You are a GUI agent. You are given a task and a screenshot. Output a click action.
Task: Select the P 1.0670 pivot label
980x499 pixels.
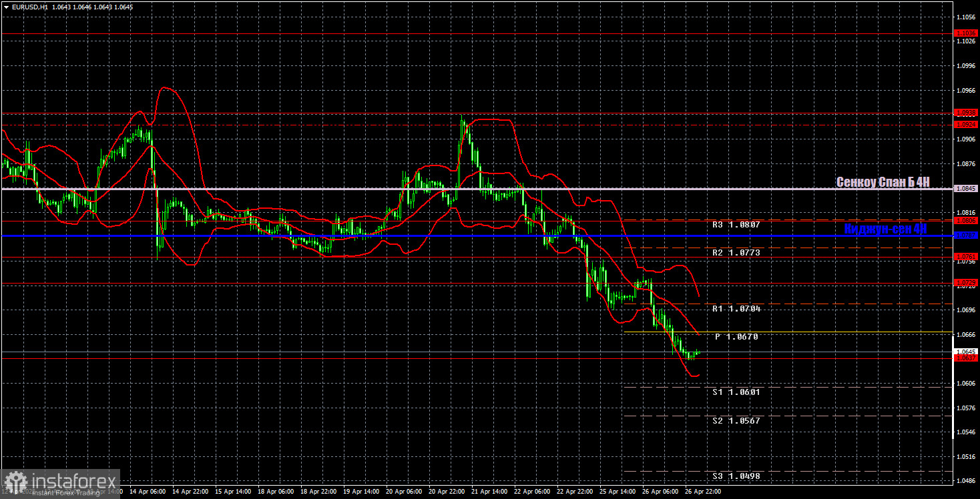point(736,337)
